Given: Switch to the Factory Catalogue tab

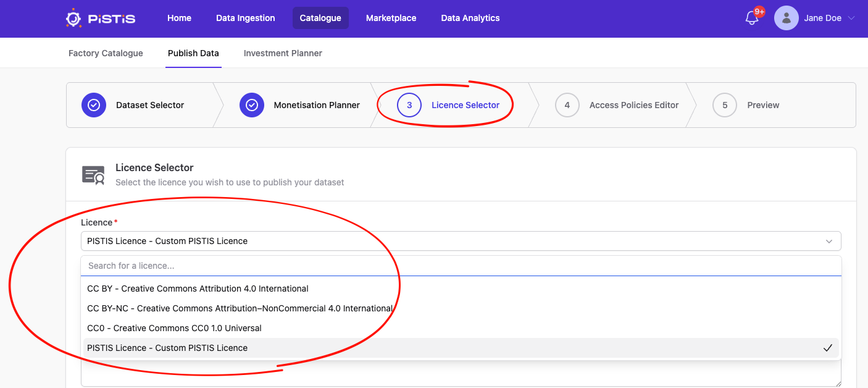Looking at the screenshot, I should (106, 53).
